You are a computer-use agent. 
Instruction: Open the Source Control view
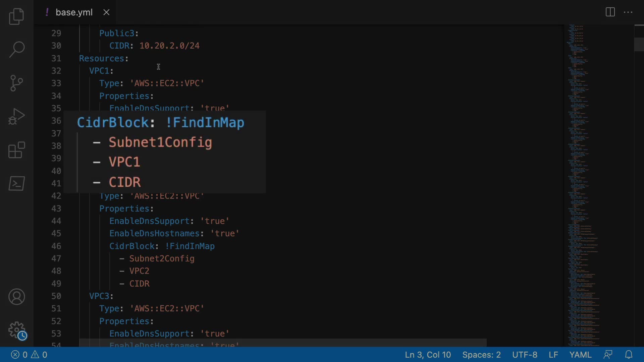(x=16, y=83)
